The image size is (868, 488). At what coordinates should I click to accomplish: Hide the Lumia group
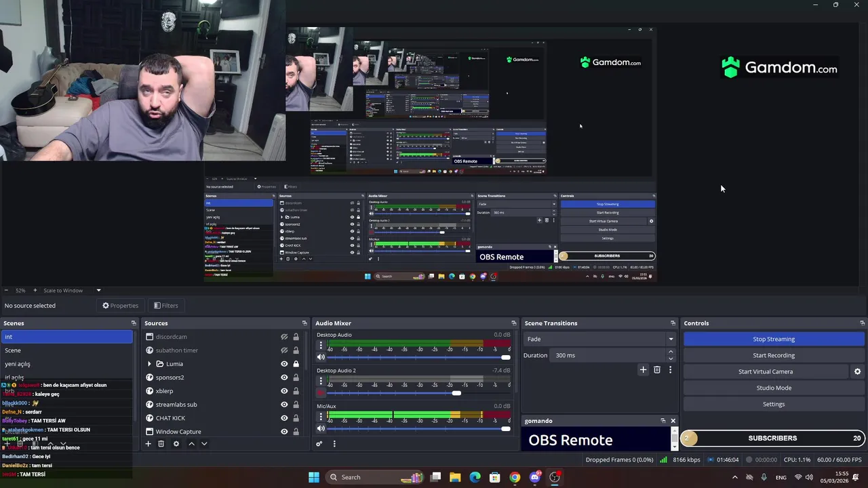click(284, 364)
